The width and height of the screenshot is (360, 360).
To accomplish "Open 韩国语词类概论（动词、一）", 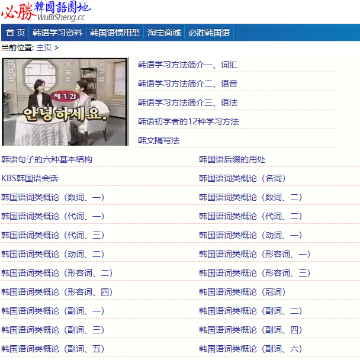I will [251, 236].
